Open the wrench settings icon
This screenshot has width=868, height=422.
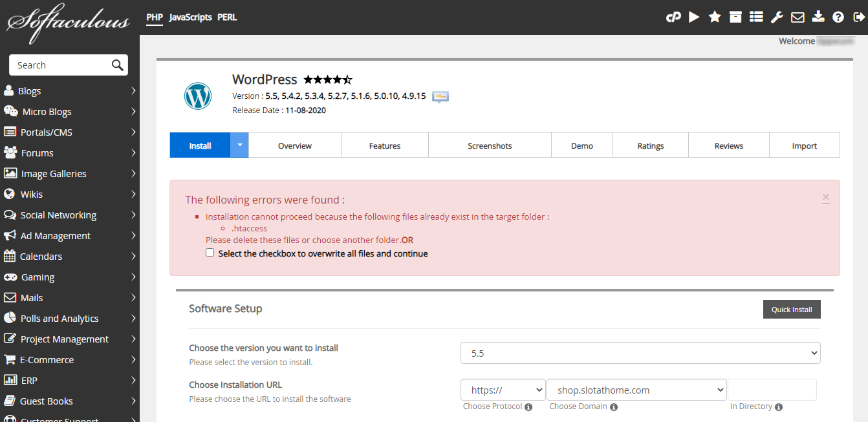pos(777,17)
